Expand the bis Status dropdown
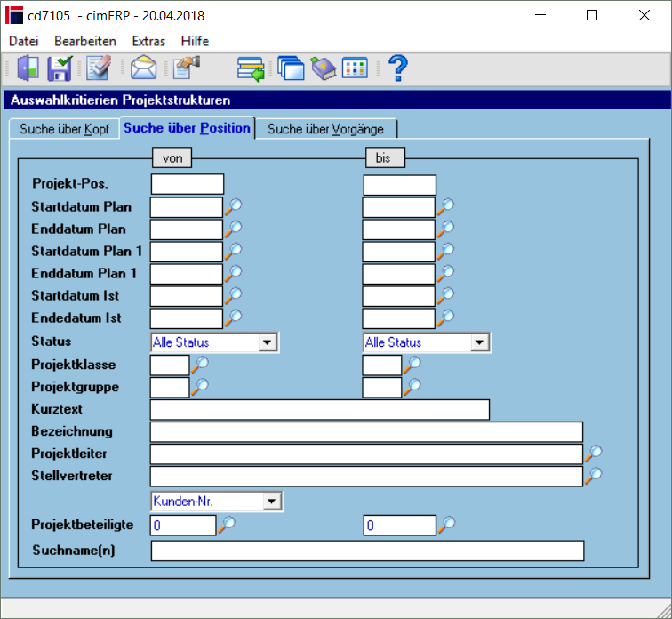The height and width of the screenshot is (619, 672). click(480, 342)
